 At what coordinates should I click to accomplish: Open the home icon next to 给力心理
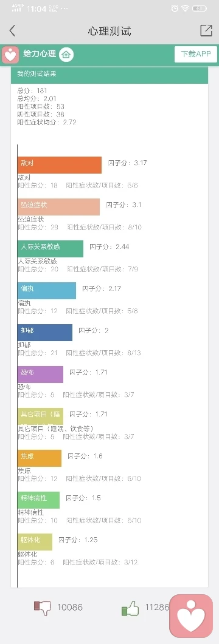click(x=66, y=54)
